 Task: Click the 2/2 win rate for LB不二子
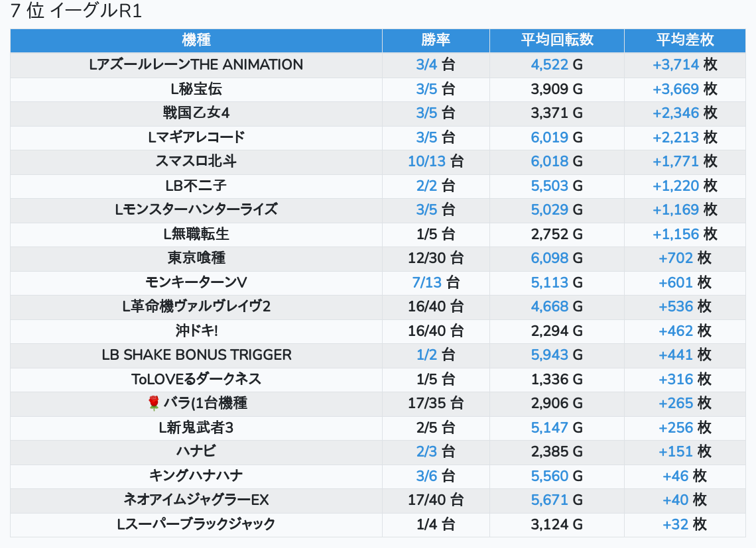tap(427, 186)
